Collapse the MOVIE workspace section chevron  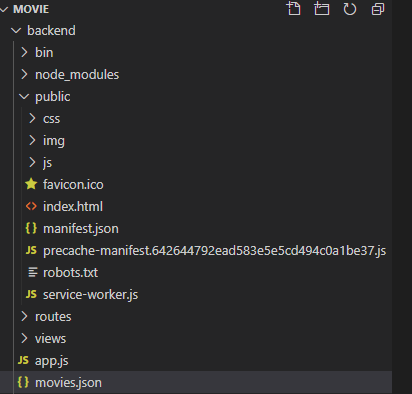[x=4, y=9]
